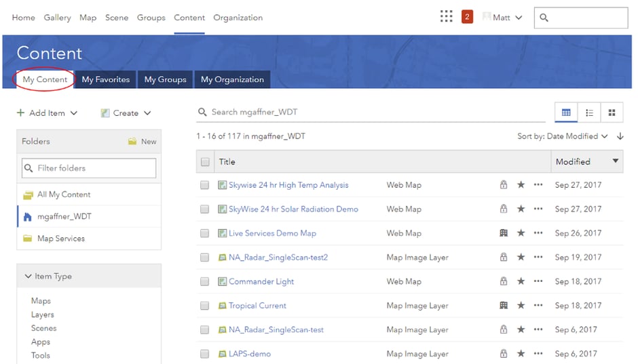This screenshot has width=638, height=364.
Task: Open the SkyWise 24 hr Solar Radiation Demo link
Action: (293, 209)
